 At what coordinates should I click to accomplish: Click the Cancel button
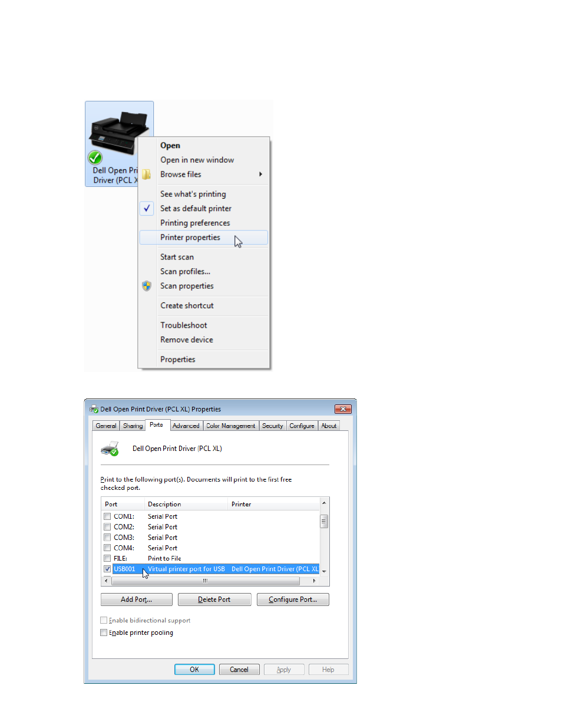[239, 670]
